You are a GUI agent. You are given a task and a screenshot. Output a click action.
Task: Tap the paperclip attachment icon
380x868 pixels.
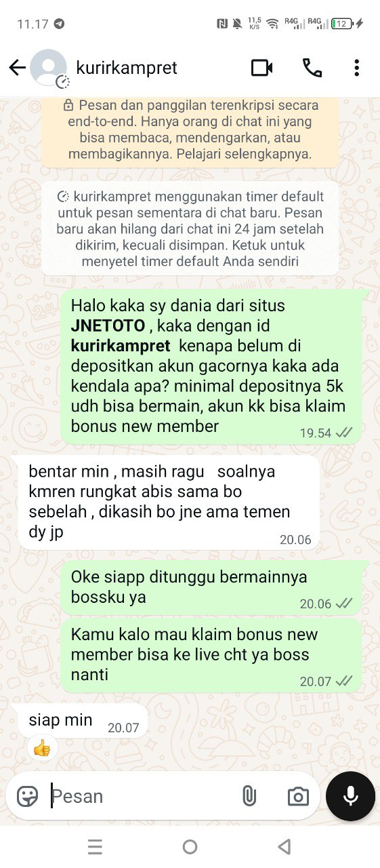[x=249, y=796]
